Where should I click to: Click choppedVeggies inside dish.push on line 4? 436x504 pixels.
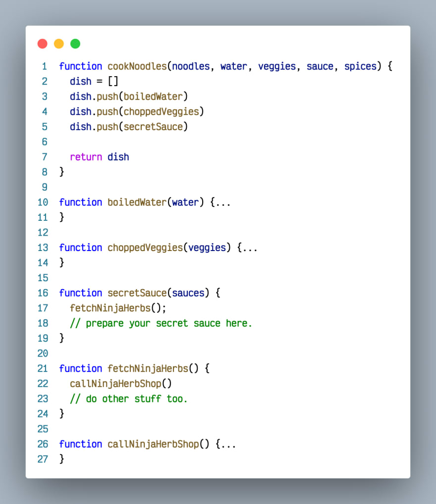[x=161, y=112]
